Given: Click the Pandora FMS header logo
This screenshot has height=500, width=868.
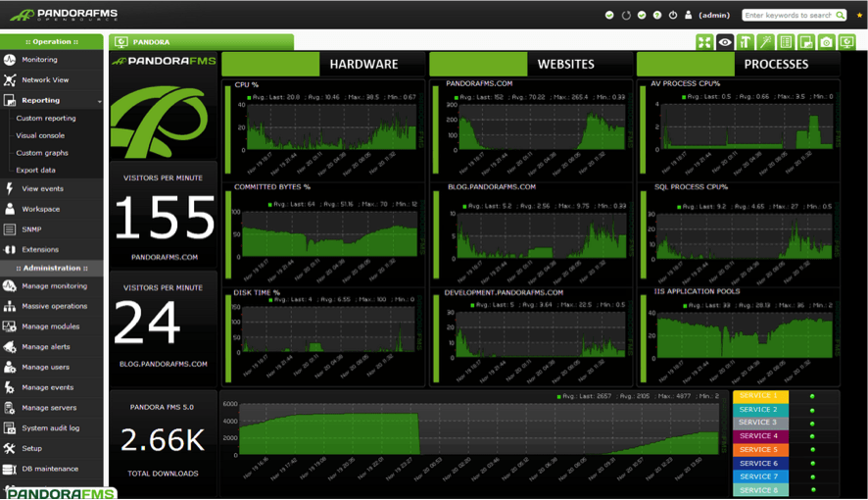Looking at the screenshot, I should pyautogui.click(x=64, y=15).
